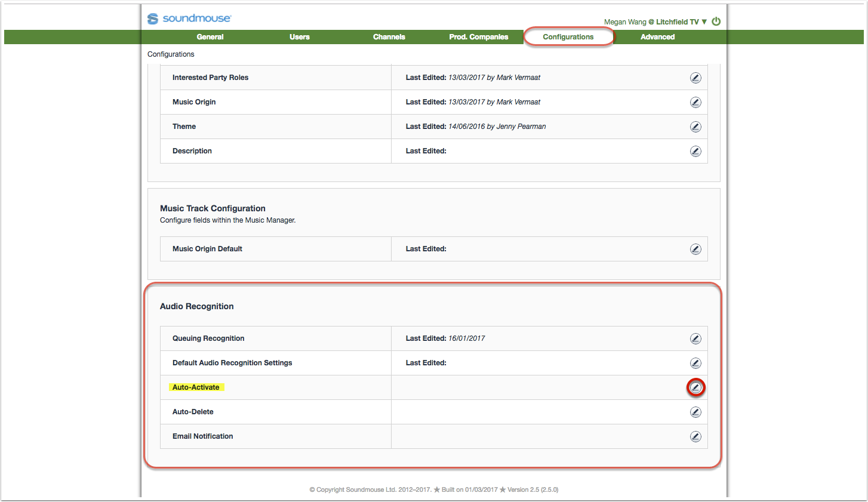The image size is (868, 502).
Task: Click the edit pencil for Music Origin
Action: tap(695, 102)
